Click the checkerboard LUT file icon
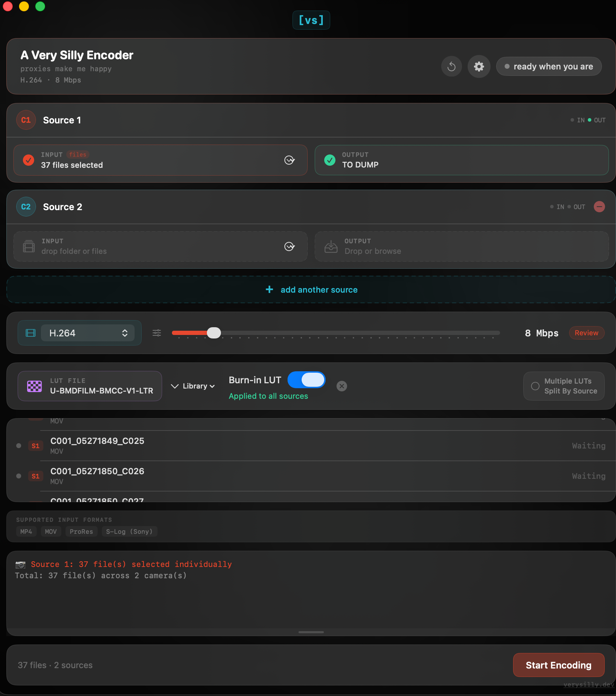Image resolution: width=616 pixels, height=696 pixels. [x=33, y=386]
